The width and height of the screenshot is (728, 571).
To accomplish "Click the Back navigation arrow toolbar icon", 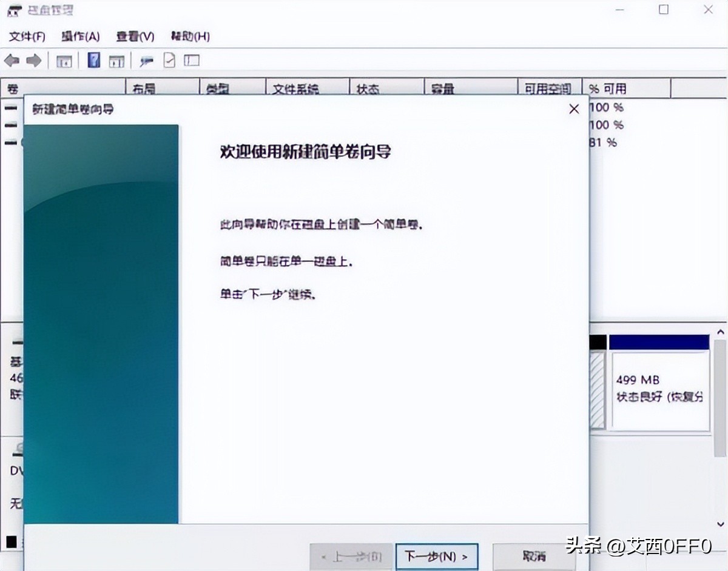I will pyautogui.click(x=10, y=60).
